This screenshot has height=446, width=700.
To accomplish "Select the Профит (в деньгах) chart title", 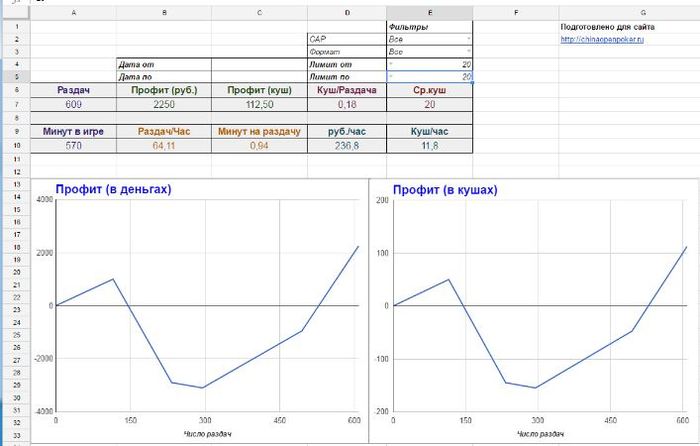I will point(113,189).
